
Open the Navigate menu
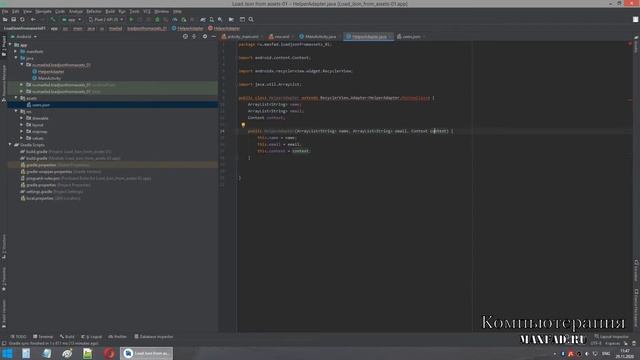pyautogui.click(x=43, y=11)
